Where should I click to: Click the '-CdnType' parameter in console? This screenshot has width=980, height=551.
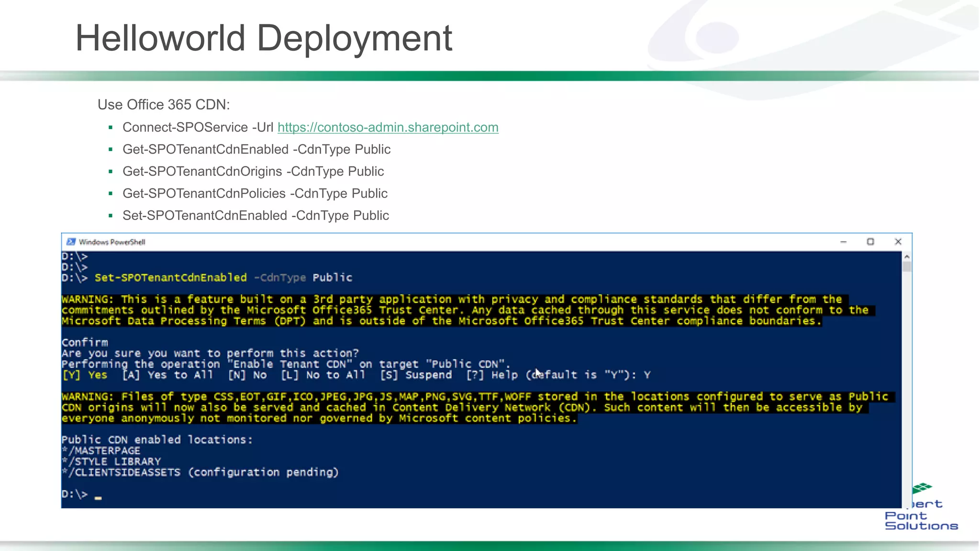pos(280,277)
